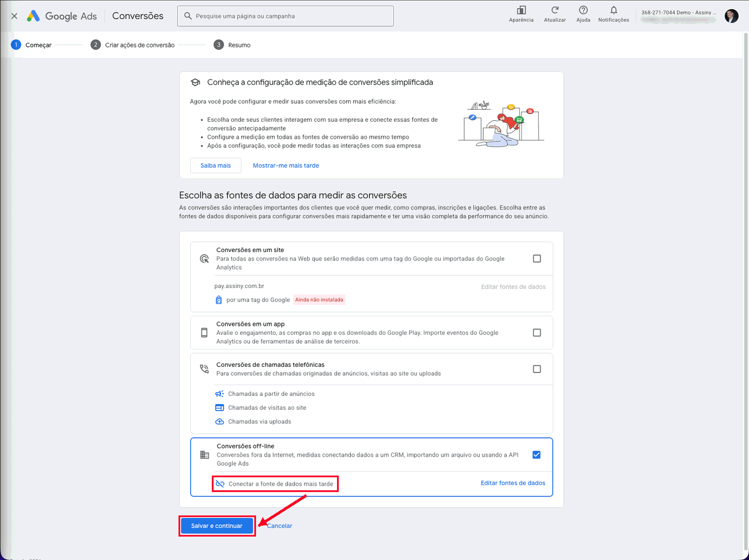
Task: Click the cloud upload icon for Chamadas via uploads
Action: coord(220,422)
